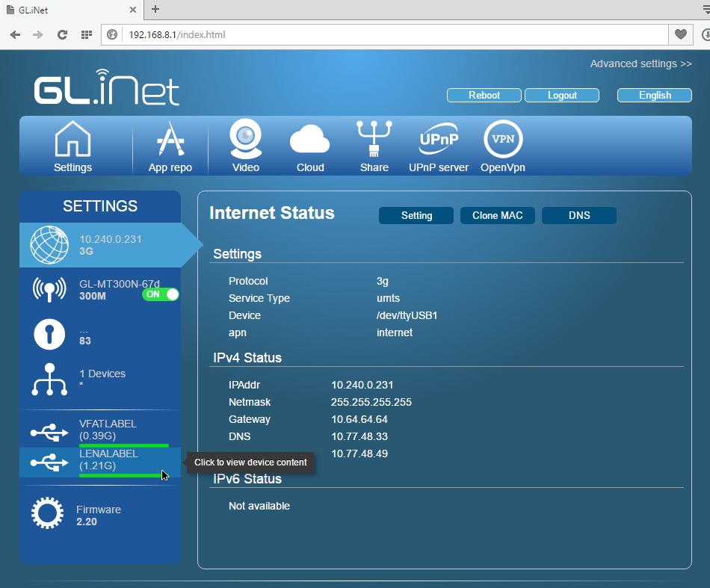Screen dimensions: 710x588
Task: Open the Settings home icon
Action: click(72, 138)
